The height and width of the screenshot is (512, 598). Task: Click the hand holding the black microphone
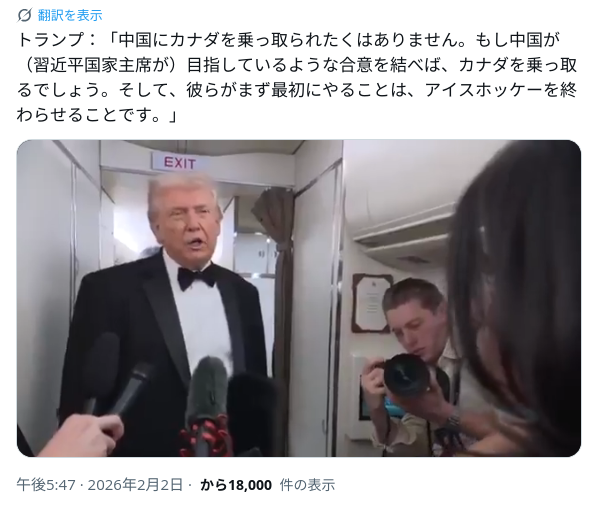82,435
